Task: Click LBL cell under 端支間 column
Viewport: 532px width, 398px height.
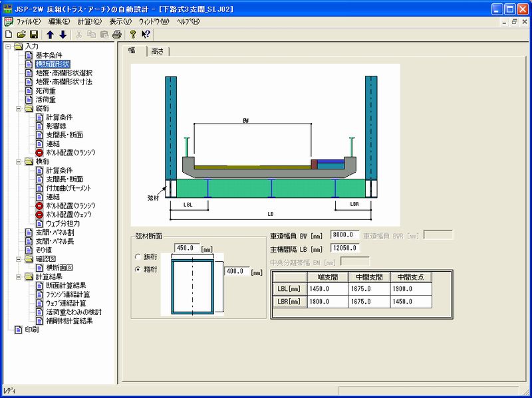Action: coord(329,289)
